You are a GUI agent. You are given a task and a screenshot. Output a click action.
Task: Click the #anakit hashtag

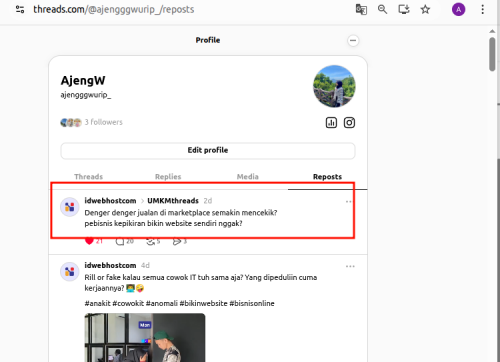(x=98, y=303)
